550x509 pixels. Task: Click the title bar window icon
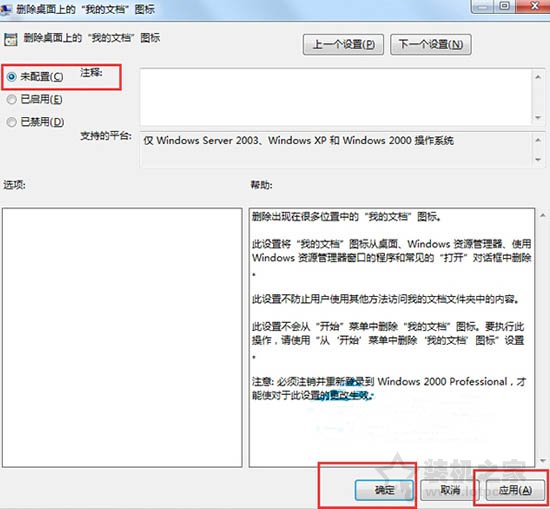point(6,10)
